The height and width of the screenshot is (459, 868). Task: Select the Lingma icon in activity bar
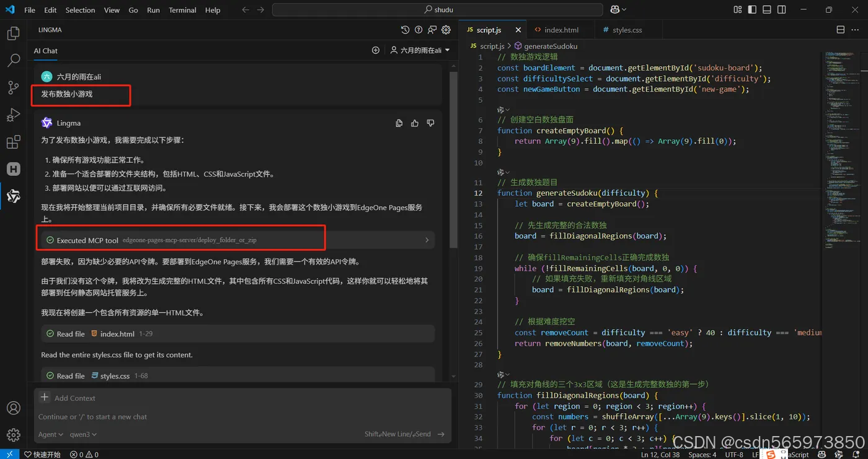(x=13, y=196)
